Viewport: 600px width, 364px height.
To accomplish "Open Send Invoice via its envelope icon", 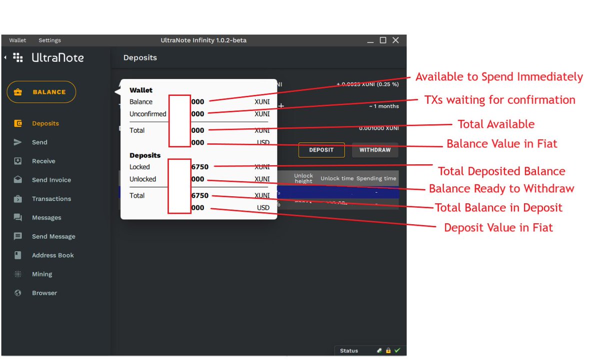I will (x=18, y=180).
